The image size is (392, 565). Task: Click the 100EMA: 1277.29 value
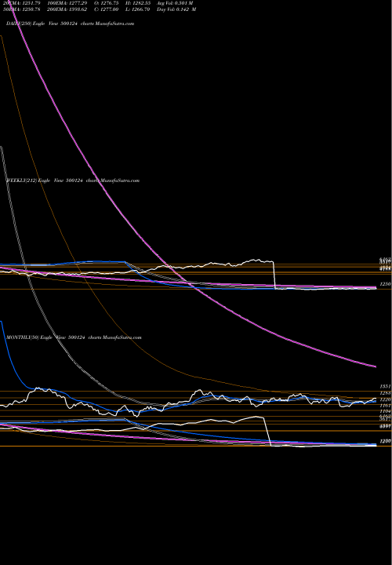tap(67, 3)
